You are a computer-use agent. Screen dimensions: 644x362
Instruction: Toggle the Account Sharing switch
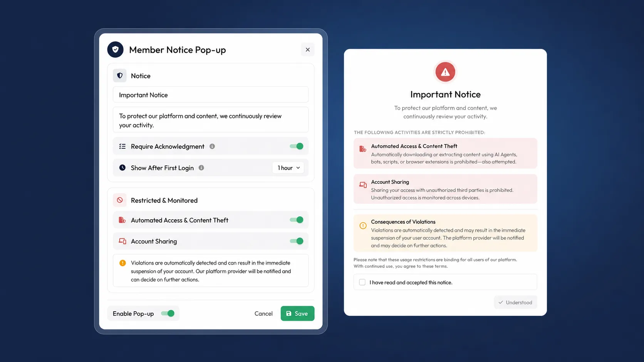click(297, 241)
